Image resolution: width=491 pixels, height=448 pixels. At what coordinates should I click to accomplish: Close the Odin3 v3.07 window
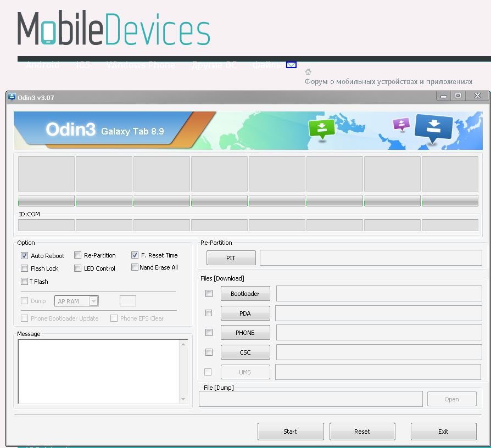477,96
